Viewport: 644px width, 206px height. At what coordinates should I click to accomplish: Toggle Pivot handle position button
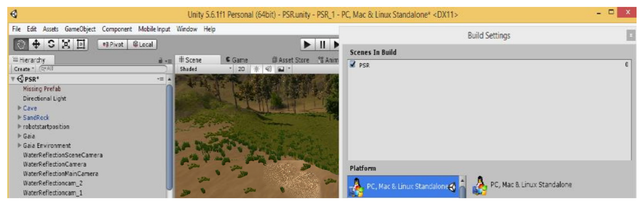(x=113, y=45)
